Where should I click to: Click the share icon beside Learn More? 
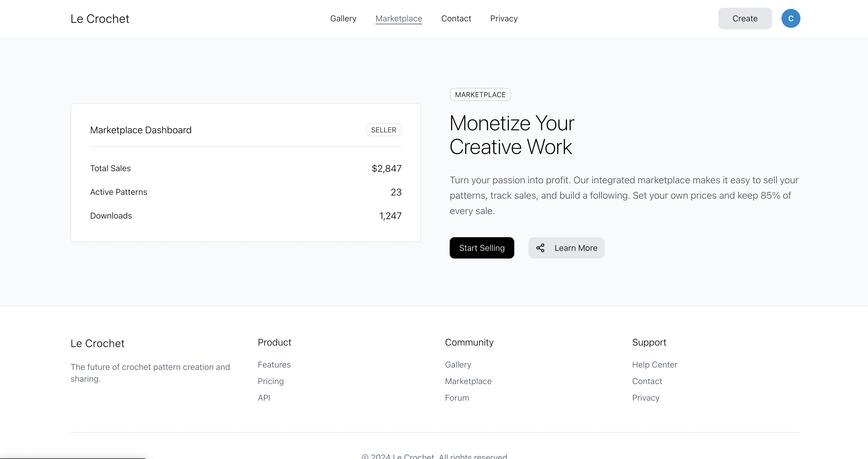pyautogui.click(x=540, y=248)
